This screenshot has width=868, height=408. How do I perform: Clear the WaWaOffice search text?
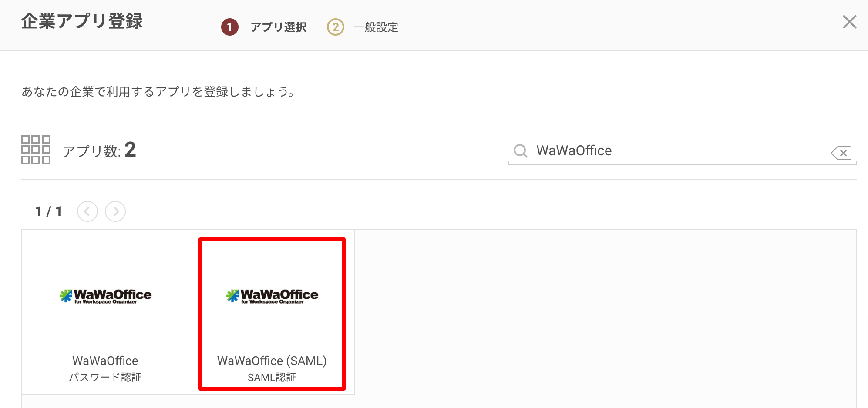[x=841, y=153]
